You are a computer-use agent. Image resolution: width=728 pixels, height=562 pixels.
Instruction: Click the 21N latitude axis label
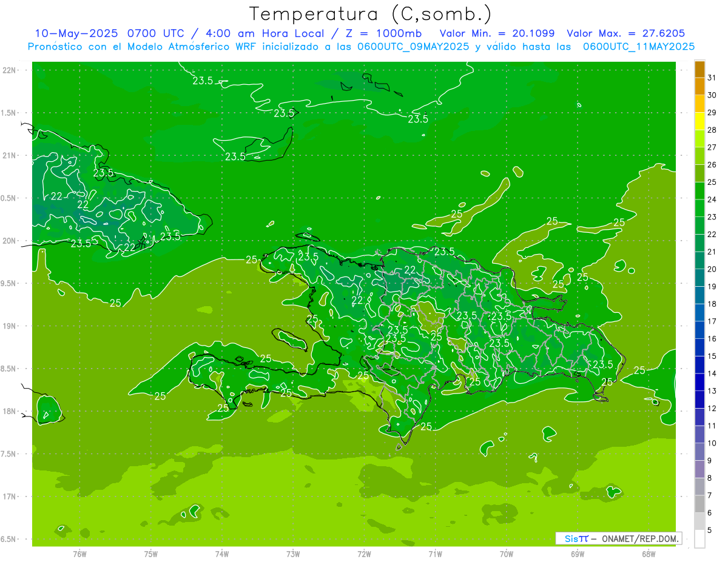pos(9,155)
